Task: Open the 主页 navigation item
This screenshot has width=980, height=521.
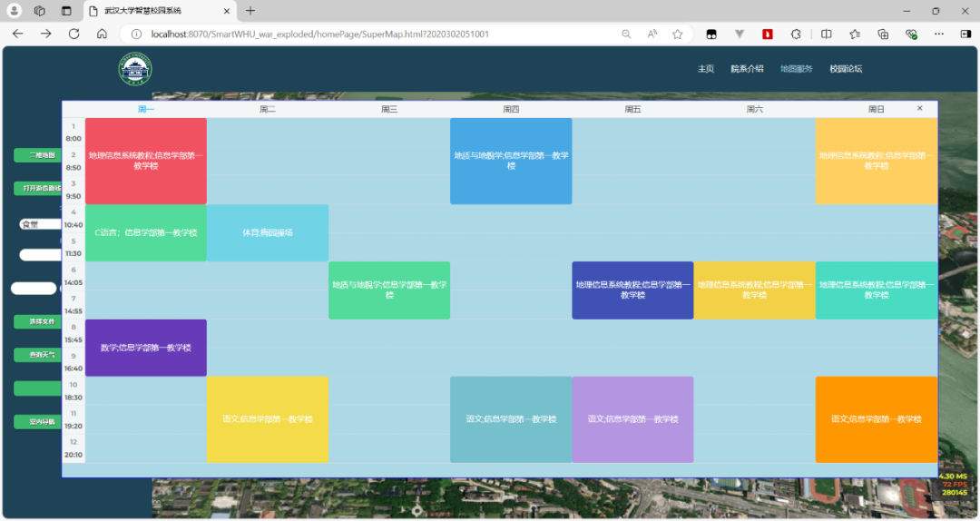Action: (x=705, y=69)
